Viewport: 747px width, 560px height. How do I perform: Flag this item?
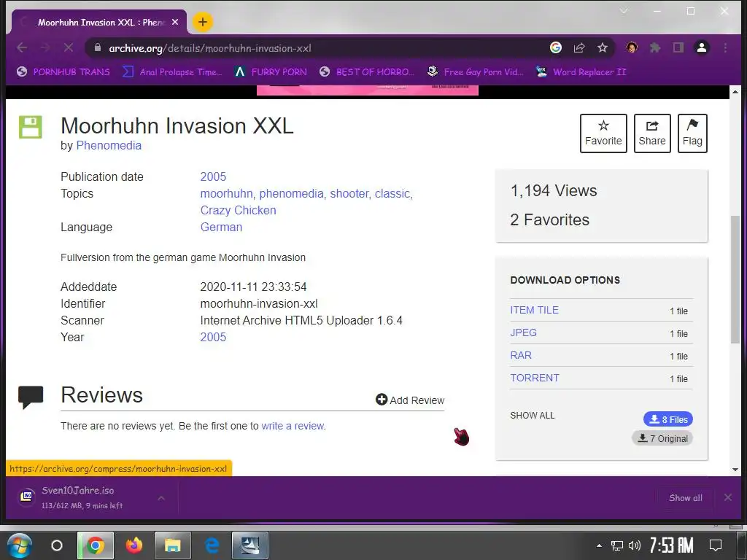point(692,133)
